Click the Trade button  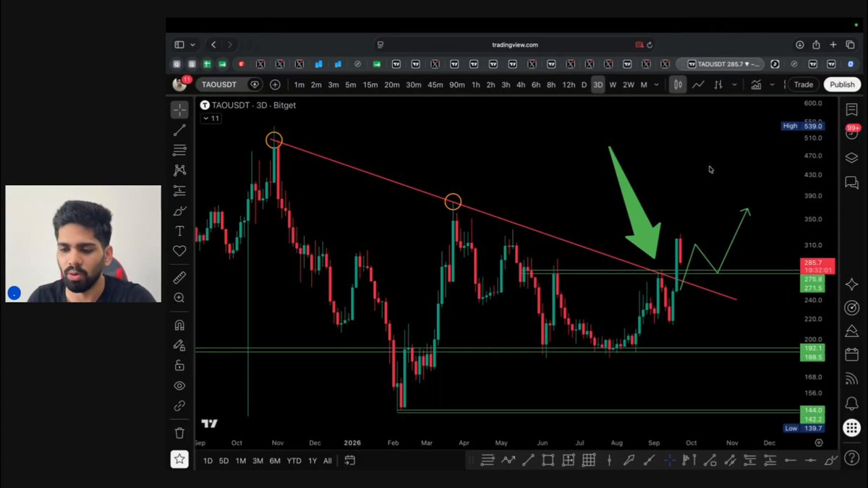pyautogui.click(x=804, y=85)
